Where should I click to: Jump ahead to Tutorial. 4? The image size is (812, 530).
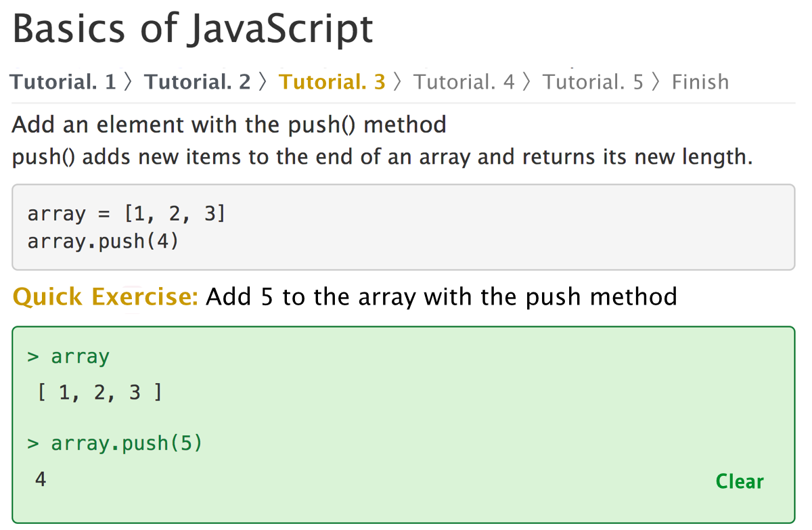(x=464, y=82)
